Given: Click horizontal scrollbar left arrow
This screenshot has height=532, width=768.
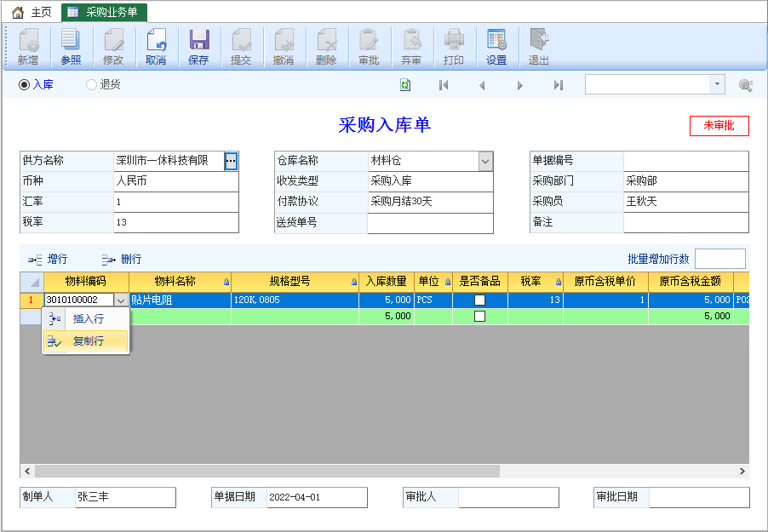Looking at the screenshot, I should pos(27,472).
